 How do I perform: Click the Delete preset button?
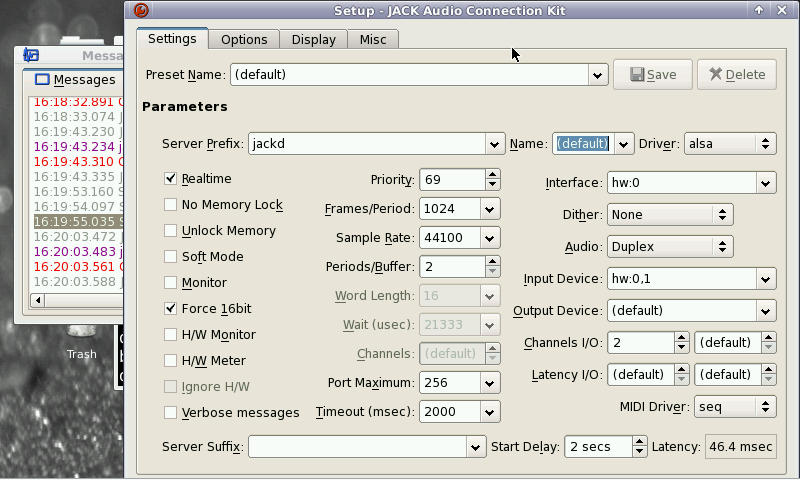[736, 74]
